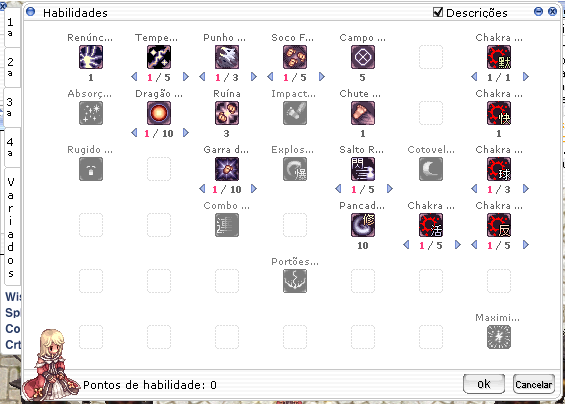Click the grayed Portões skill icon
The height and width of the screenshot is (404, 565).
(x=295, y=281)
